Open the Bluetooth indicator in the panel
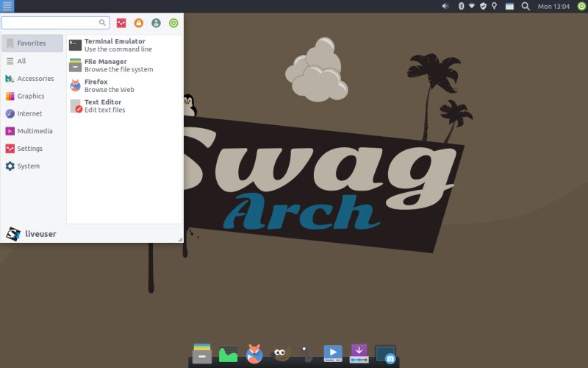Screen dimensions: 588x368 461,6
